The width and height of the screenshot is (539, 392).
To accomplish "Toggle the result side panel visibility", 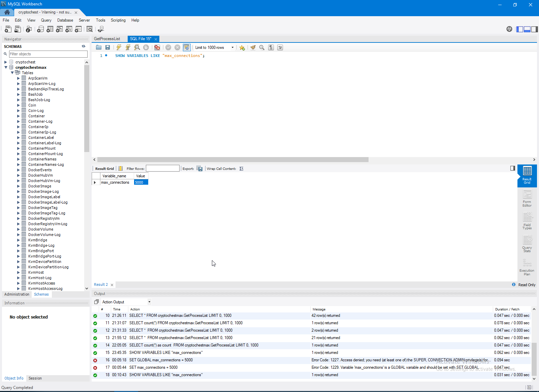I will point(513,168).
